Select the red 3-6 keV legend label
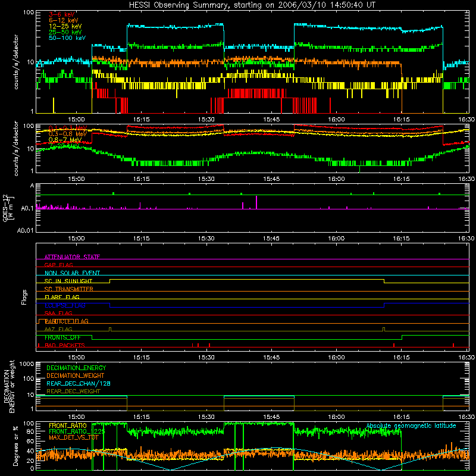 62,14
